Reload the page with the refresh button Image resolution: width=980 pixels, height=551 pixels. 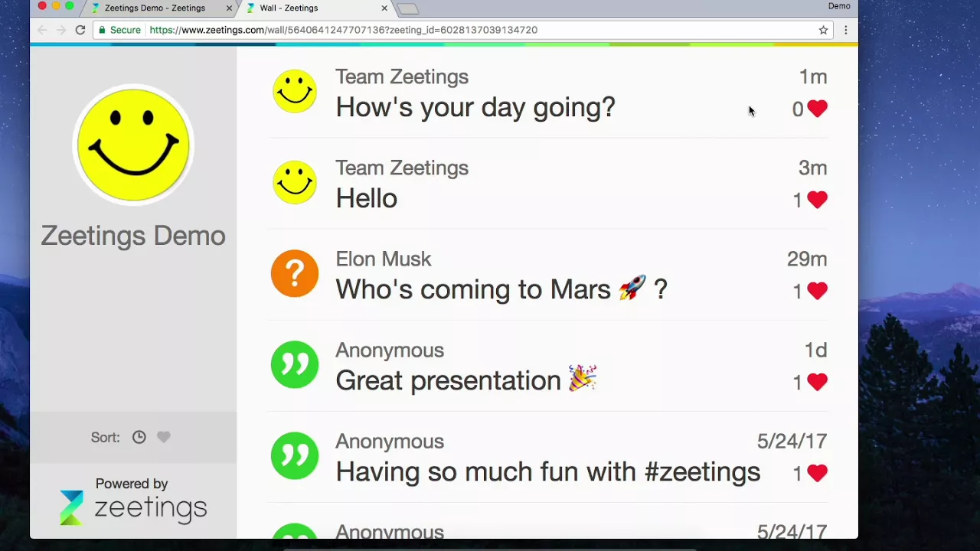click(80, 30)
